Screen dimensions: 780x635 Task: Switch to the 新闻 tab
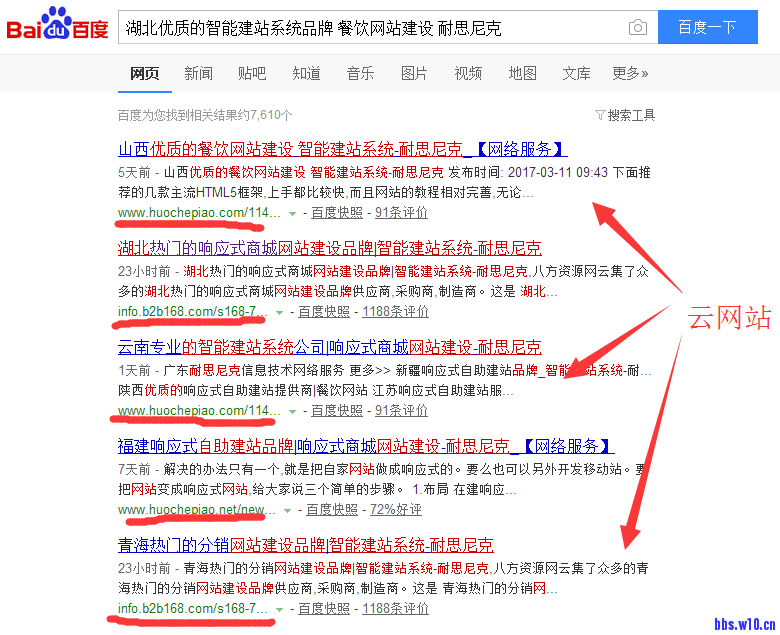click(x=198, y=74)
